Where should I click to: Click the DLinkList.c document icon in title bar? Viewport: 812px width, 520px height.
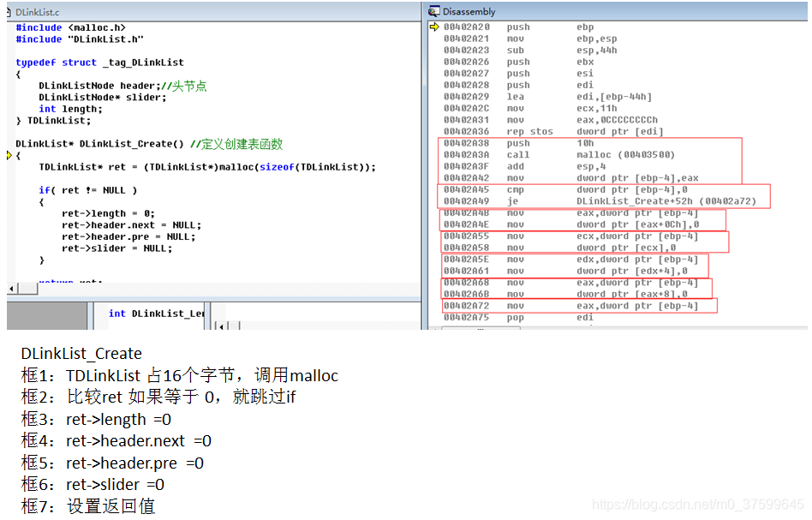pos(9,12)
